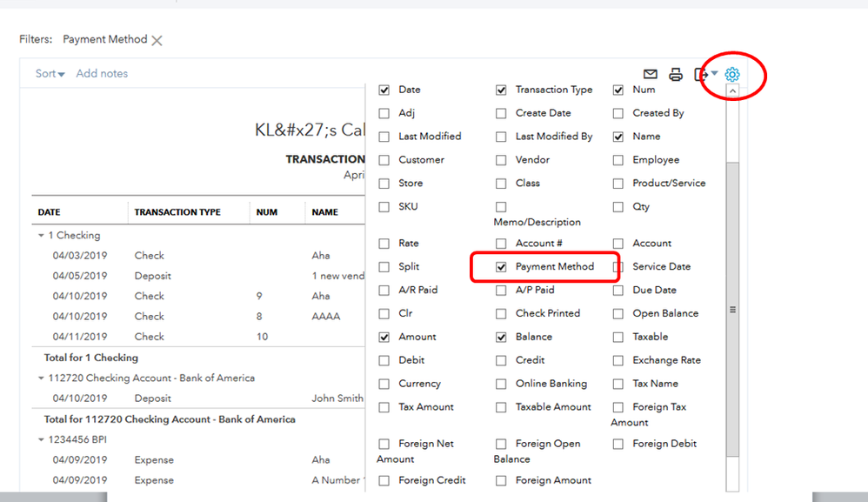This screenshot has width=868, height=502.
Task: Click the Add notes link
Action: tap(102, 73)
